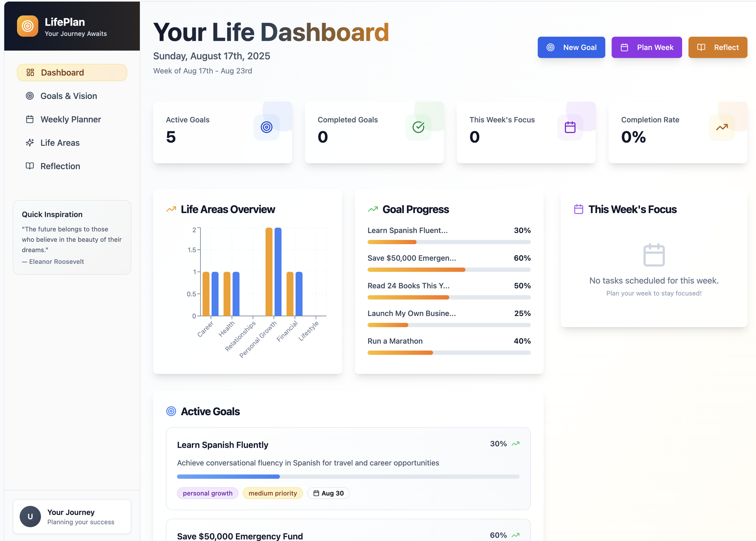
Task: Click the Personal Growth bars in chart
Action: [x=274, y=272]
